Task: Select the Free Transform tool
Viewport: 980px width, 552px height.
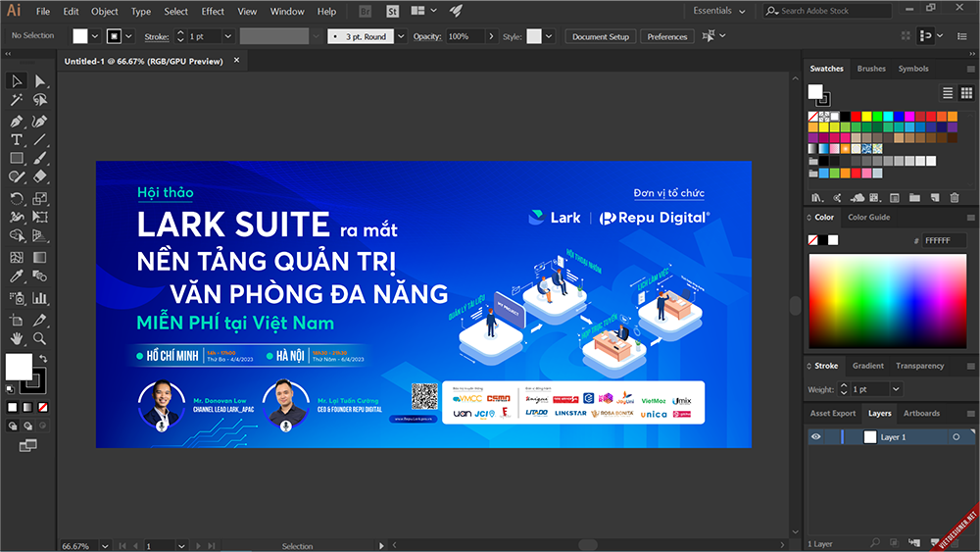Action: [x=40, y=217]
